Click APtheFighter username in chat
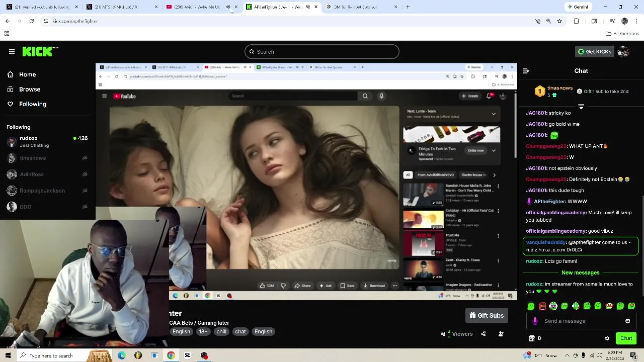The image size is (644, 362). click(550, 202)
